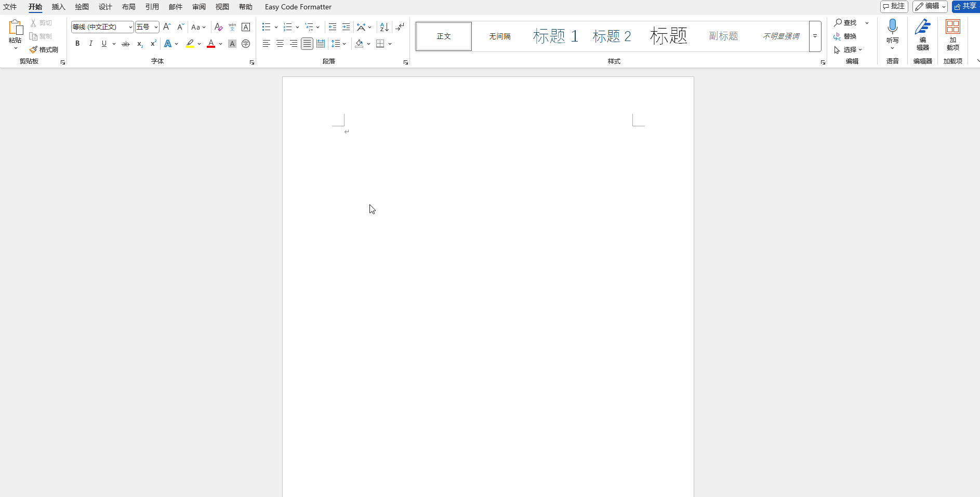Viewport: 980px width, 497px height.
Task: Toggle Subscript formatting
Action: pos(140,44)
